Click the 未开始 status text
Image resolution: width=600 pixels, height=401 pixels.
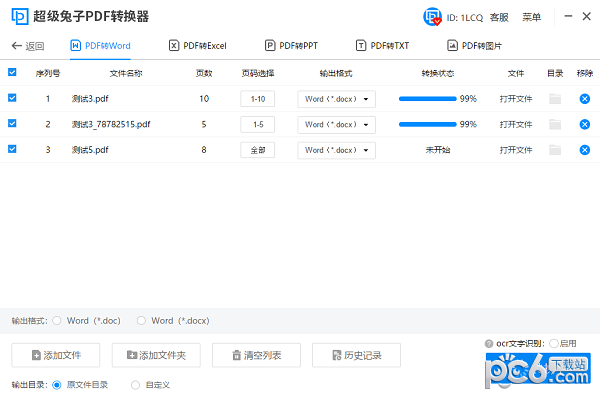coord(438,150)
